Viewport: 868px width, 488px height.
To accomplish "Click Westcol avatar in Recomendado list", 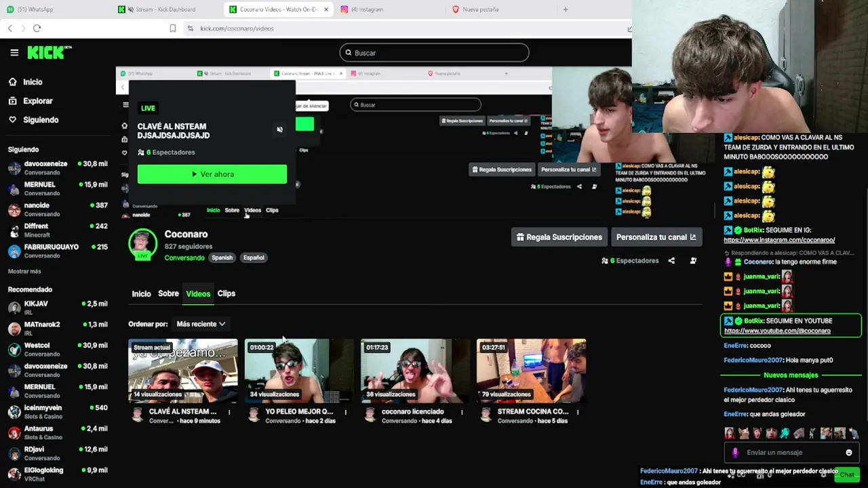I will [14, 349].
